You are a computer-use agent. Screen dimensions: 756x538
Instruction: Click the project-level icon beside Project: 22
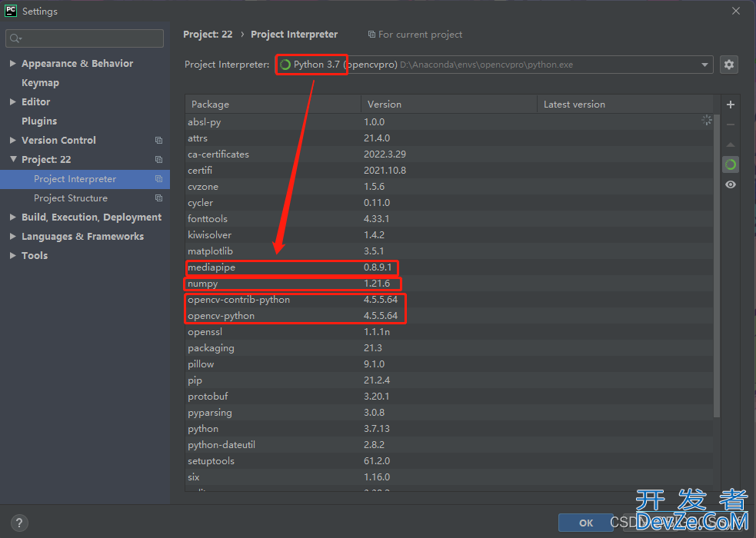point(158,159)
